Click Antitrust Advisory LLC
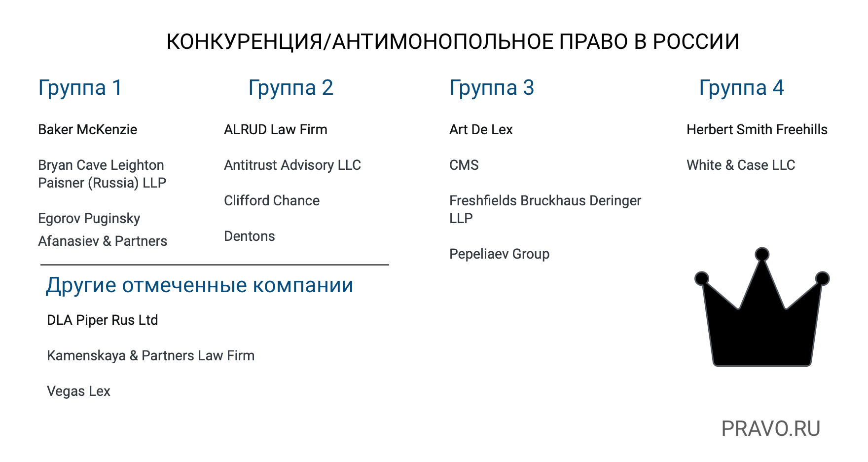 click(292, 165)
